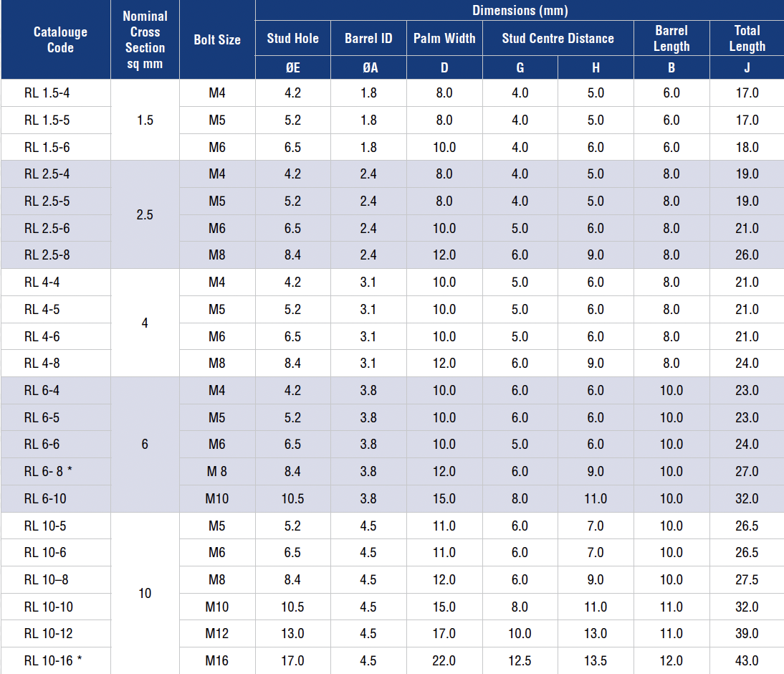Click the RL 10-12 catalogue code
784x674 pixels.
tap(49, 633)
